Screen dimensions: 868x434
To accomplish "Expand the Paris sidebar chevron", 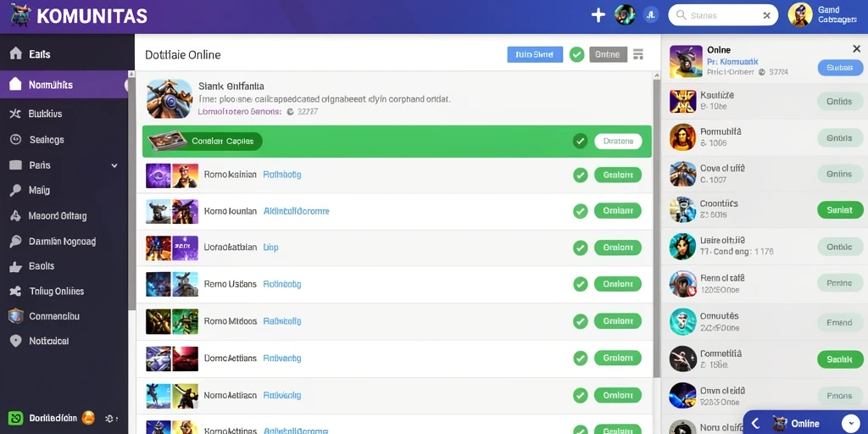I will [x=114, y=165].
